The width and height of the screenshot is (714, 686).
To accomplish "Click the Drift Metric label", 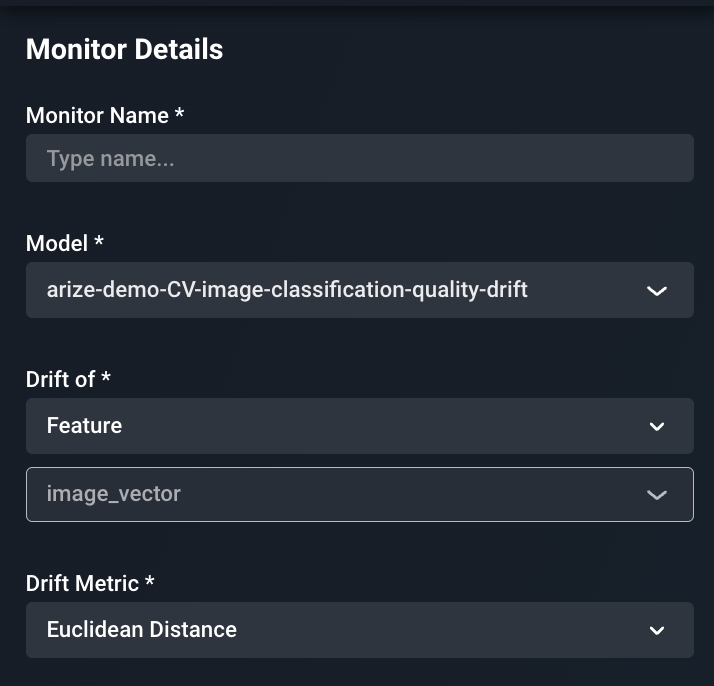I will click(x=83, y=583).
